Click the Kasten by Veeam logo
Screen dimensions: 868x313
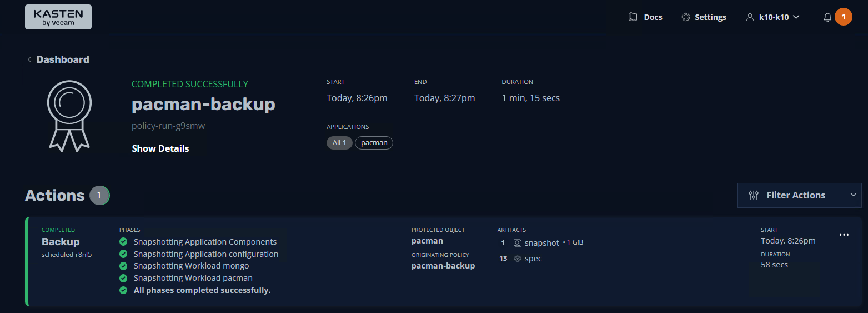coord(58,17)
